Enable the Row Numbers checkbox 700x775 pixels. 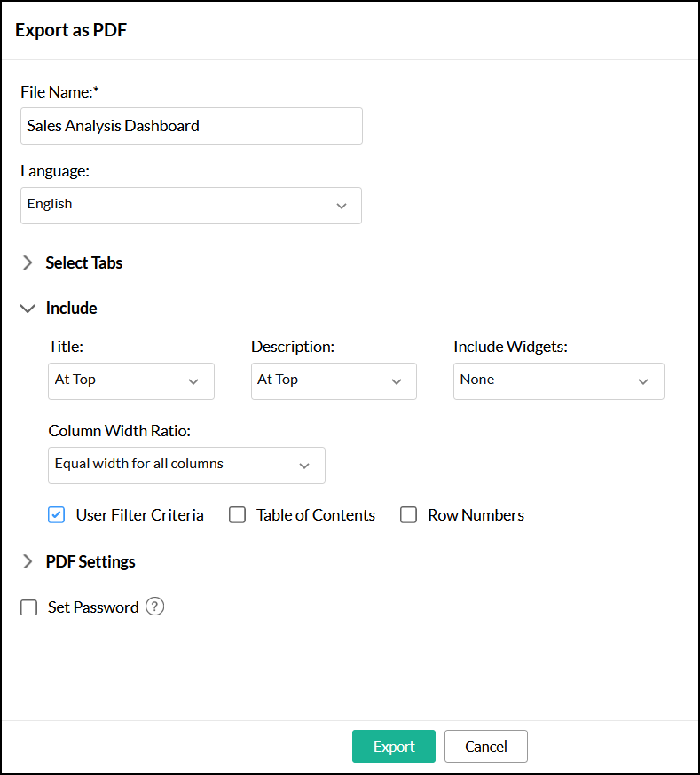pyautogui.click(x=408, y=514)
